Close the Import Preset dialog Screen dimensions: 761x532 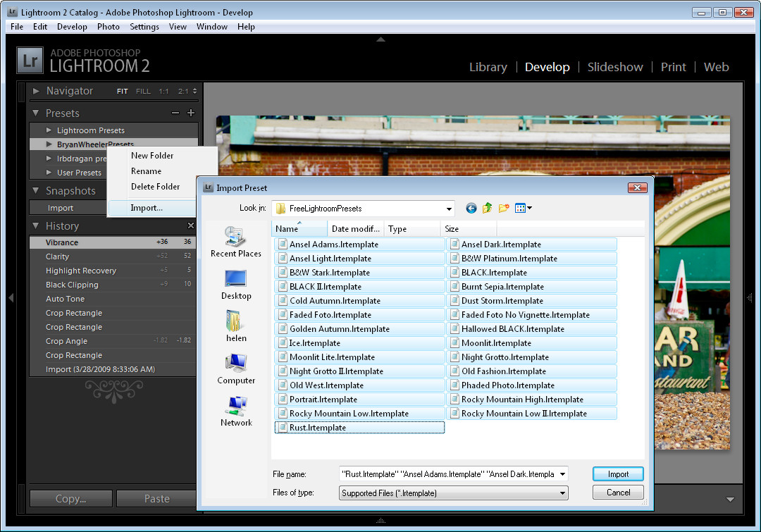point(637,188)
